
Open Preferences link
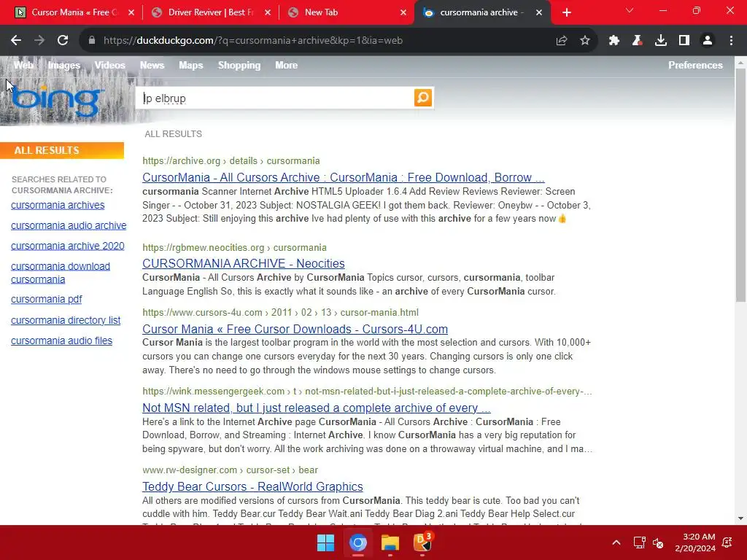[x=695, y=65]
